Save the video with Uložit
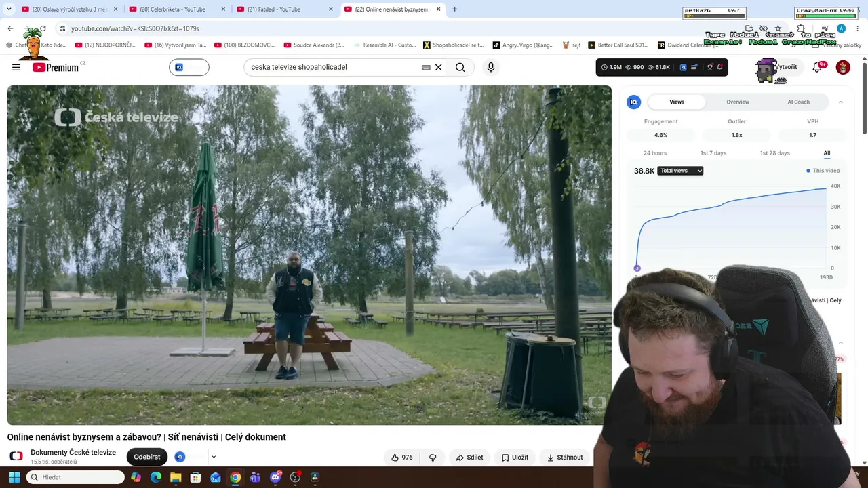 pyautogui.click(x=515, y=457)
